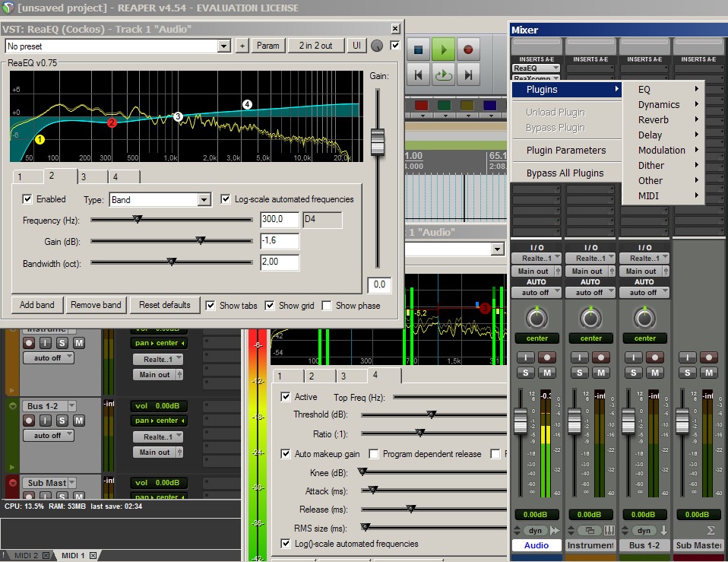Click the transport Stop button

tap(418, 50)
